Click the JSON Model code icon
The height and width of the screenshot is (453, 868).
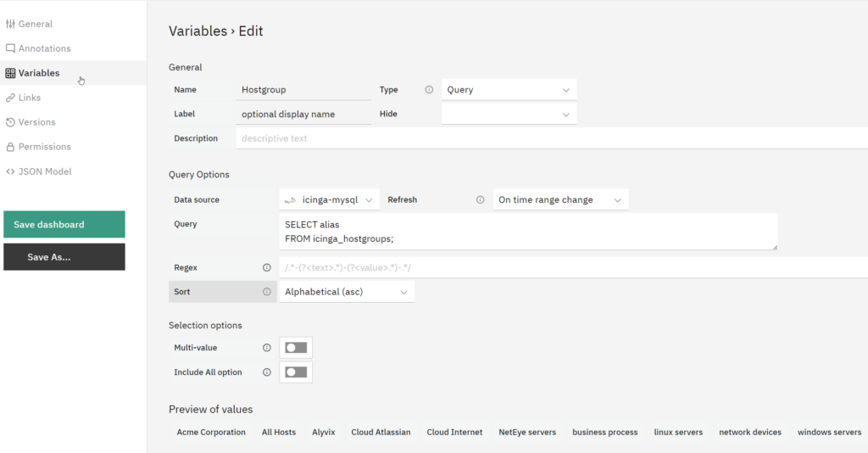click(10, 171)
